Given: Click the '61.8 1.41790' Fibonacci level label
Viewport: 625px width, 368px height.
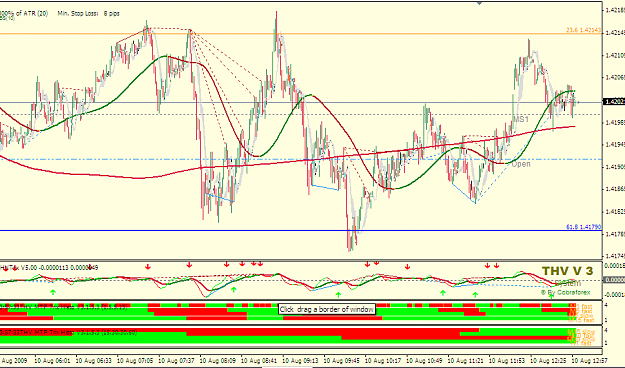Looking at the screenshot, I should [x=584, y=227].
